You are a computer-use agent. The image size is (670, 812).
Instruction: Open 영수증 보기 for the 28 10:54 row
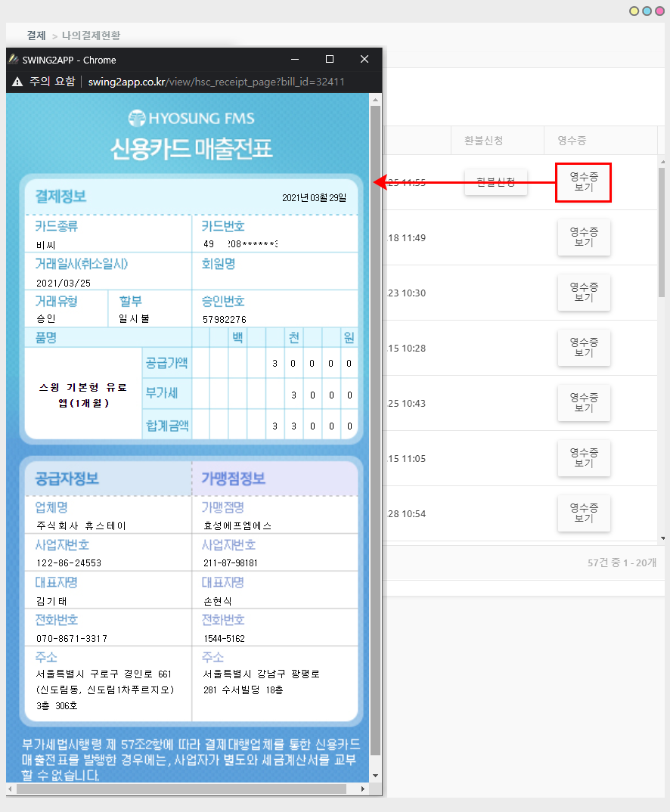(583, 513)
